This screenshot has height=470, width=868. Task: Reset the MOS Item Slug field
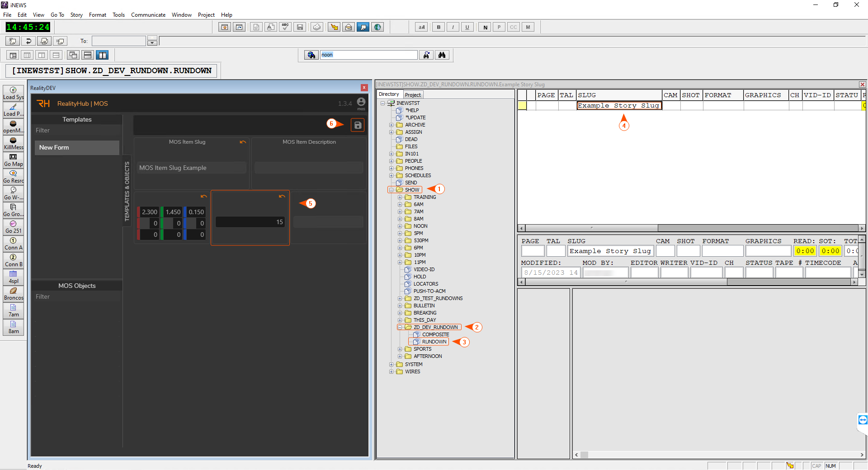click(243, 142)
